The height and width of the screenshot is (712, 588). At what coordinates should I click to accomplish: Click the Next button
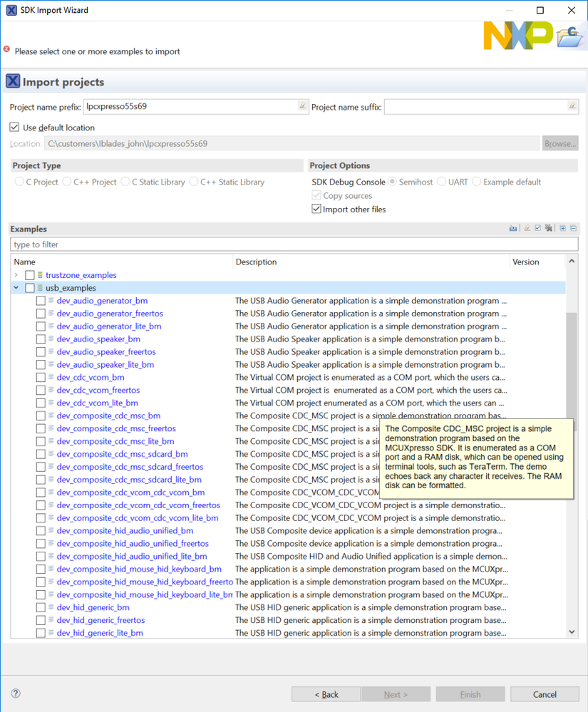tap(396, 694)
